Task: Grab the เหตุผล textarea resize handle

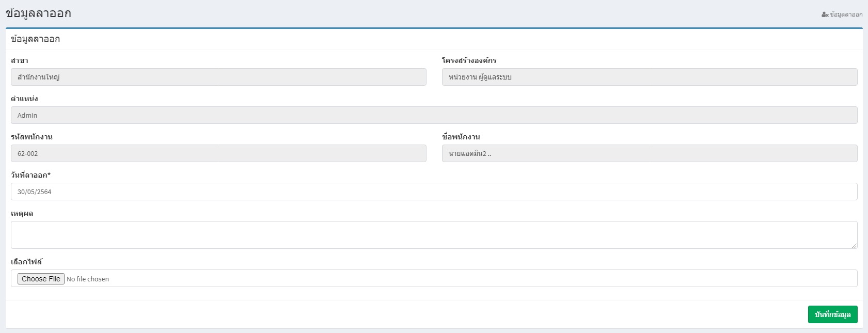Action: [x=855, y=246]
